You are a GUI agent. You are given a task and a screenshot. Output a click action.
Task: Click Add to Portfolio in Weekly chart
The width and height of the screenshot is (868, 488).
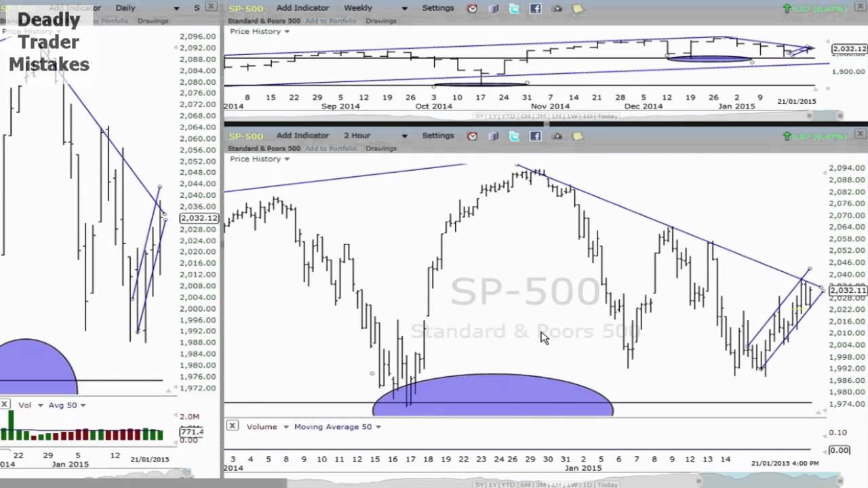pyautogui.click(x=331, y=21)
